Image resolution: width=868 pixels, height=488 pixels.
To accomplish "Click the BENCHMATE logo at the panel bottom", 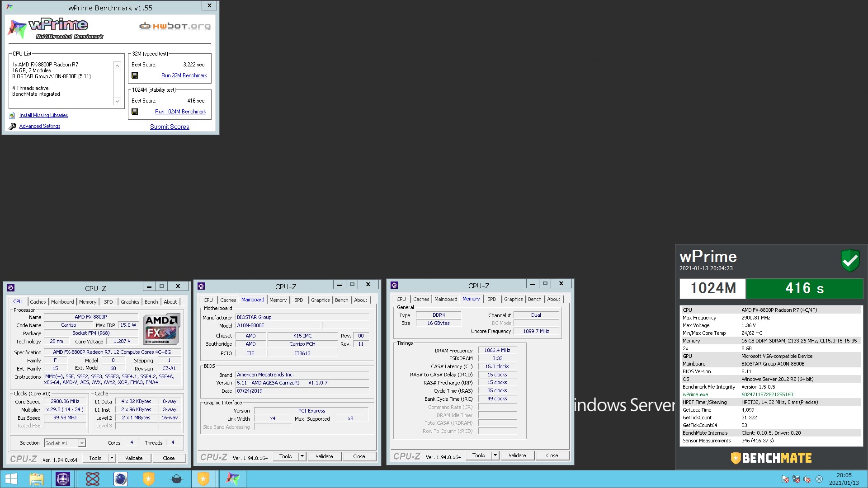I will coord(771,458).
